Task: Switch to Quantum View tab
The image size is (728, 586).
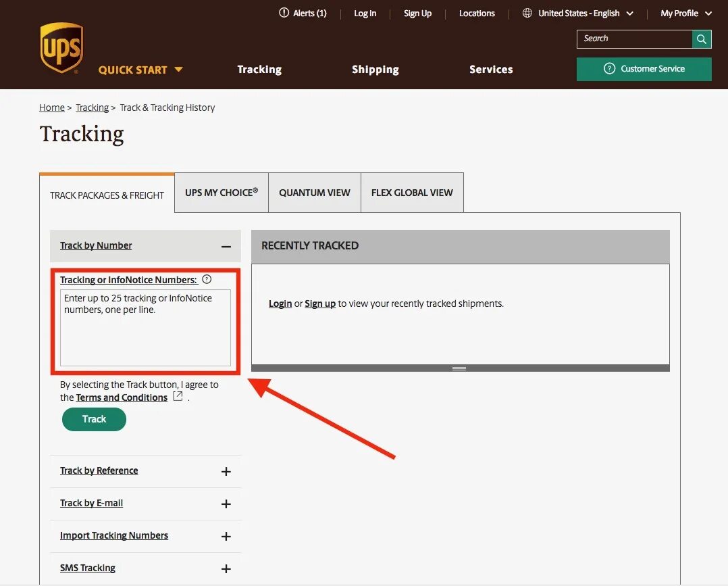Action: tap(315, 193)
